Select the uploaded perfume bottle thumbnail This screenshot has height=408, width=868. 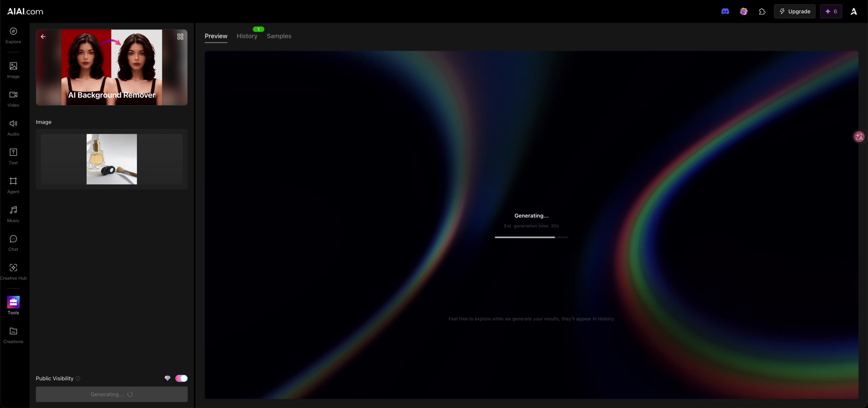point(112,159)
